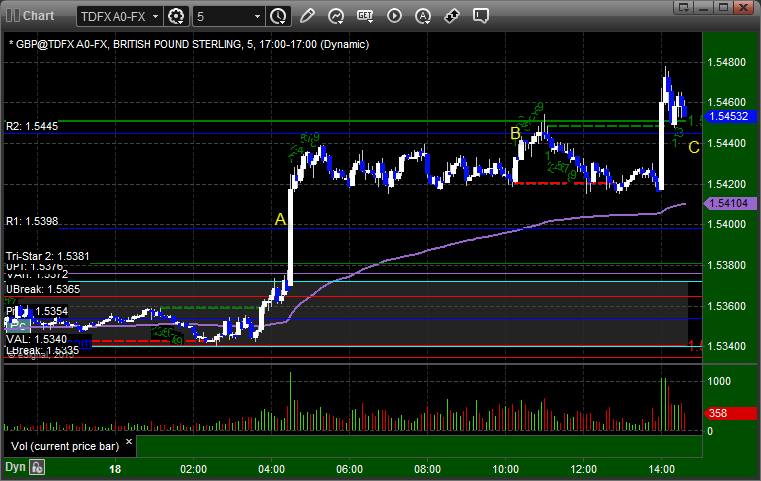Start chart replay with the play icon
The width and height of the screenshot is (761, 481).
point(394,16)
